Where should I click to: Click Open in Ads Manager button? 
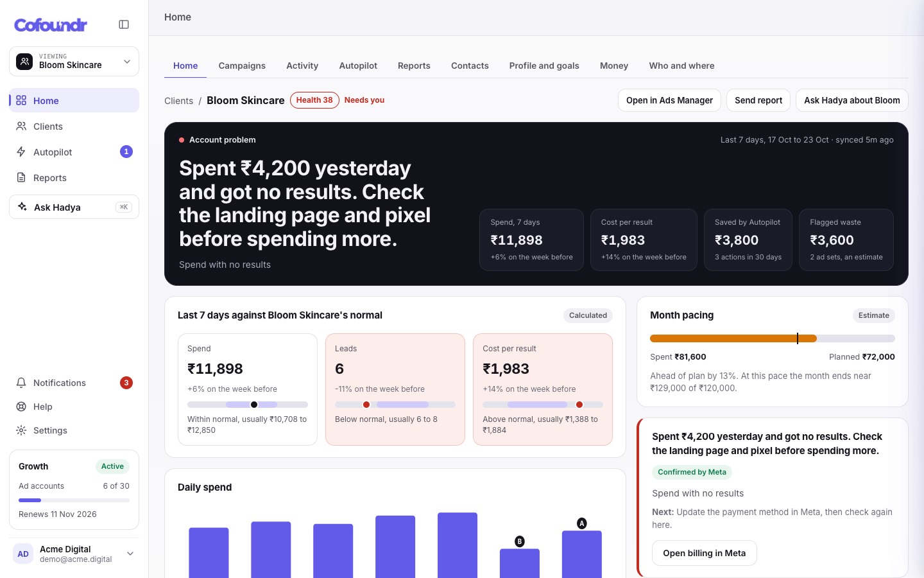pyautogui.click(x=669, y=100)
